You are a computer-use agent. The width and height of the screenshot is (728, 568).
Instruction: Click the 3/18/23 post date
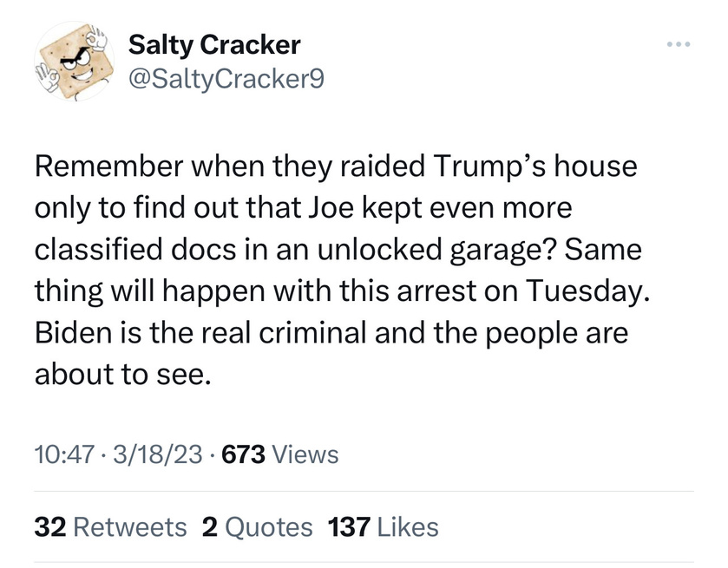pyautogui.click(x=157, y=454)
